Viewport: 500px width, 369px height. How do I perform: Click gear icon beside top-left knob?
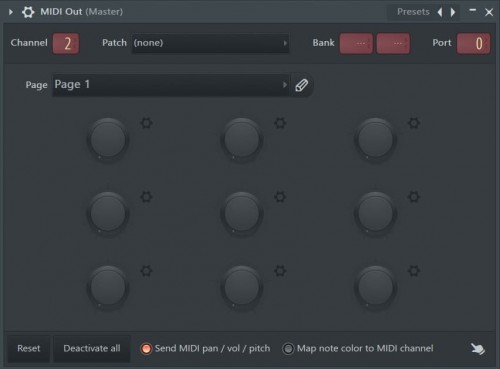tap(146, 123)
